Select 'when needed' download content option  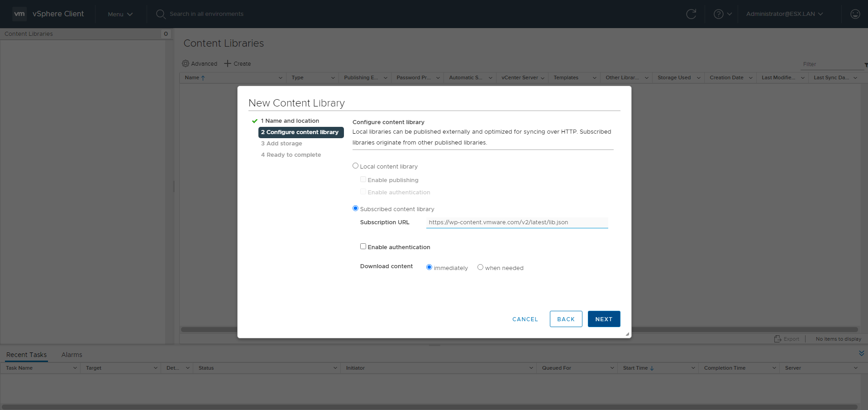point(480,267)
